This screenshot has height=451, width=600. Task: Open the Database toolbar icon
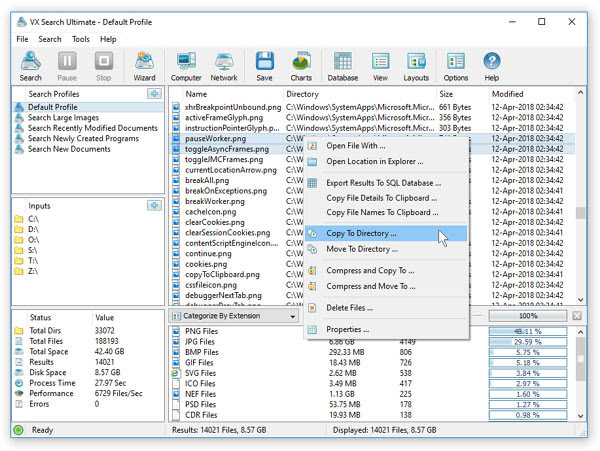click(x=343, y=66)
